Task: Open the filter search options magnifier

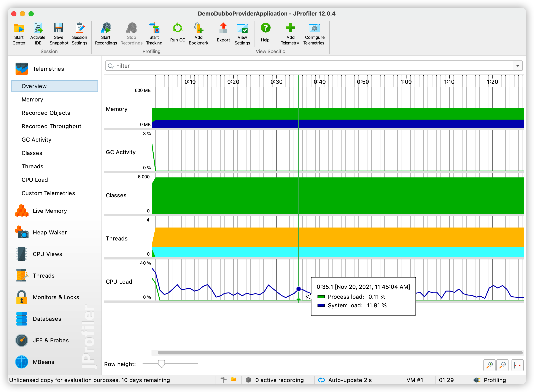Action: [111, 66]
